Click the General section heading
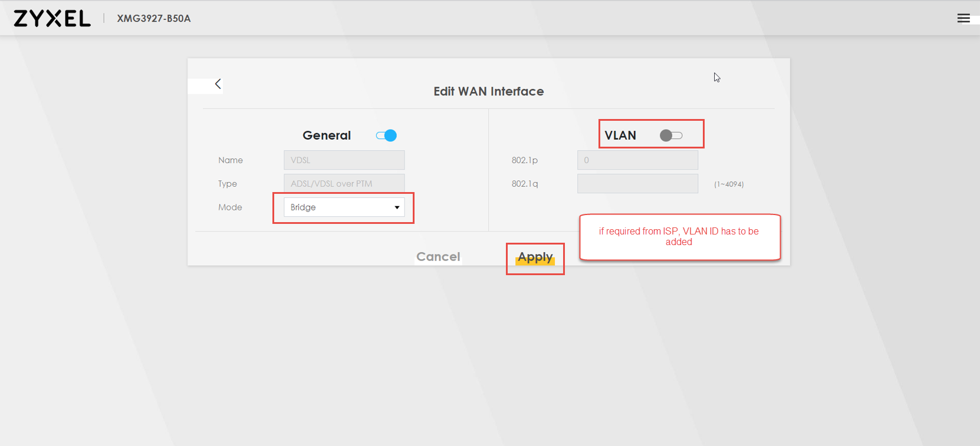980x446 pixels. coord(327,136)
